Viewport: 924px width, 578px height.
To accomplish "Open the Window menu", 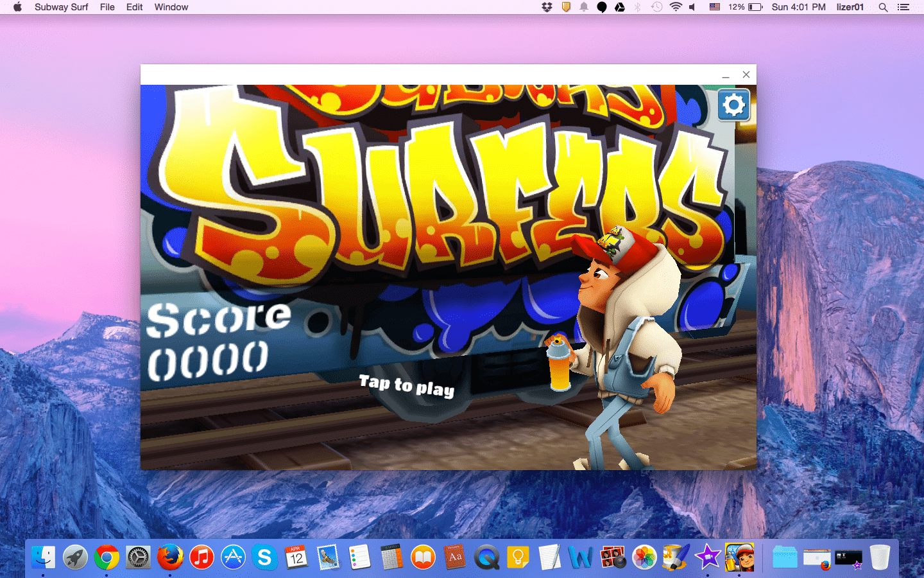I will click(x=171, y=7).
